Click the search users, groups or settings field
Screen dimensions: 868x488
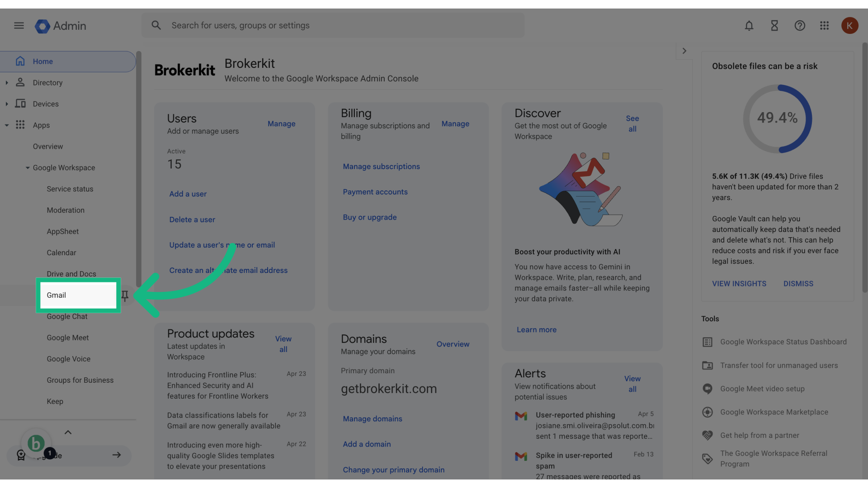click(333, 25)
